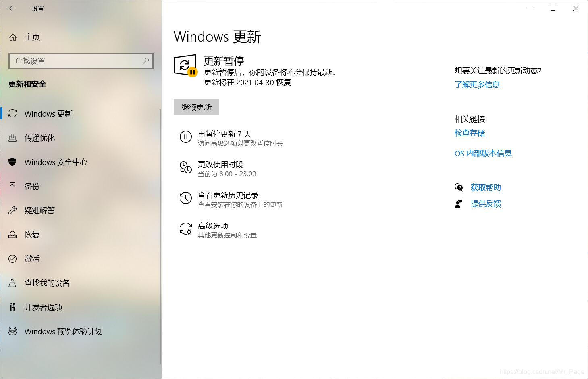Follow the 了解更多信息 link
Viewport: 588px width, 379px height.
click(x=477, y=85)
